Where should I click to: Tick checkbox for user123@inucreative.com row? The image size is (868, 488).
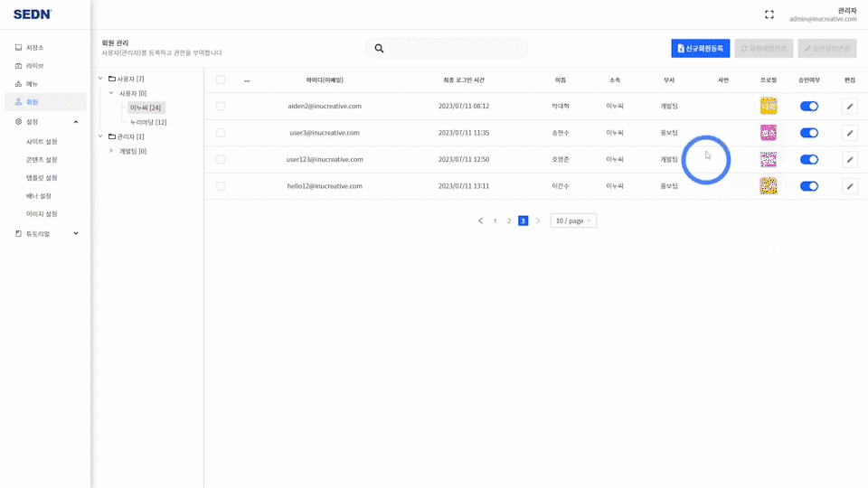(221, 159)
